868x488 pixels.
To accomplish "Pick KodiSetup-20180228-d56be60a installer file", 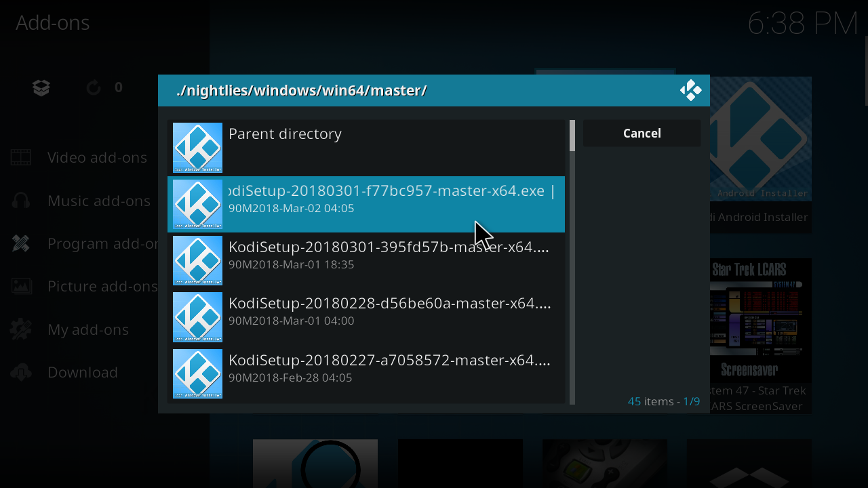I will click(x=366, y=317).
